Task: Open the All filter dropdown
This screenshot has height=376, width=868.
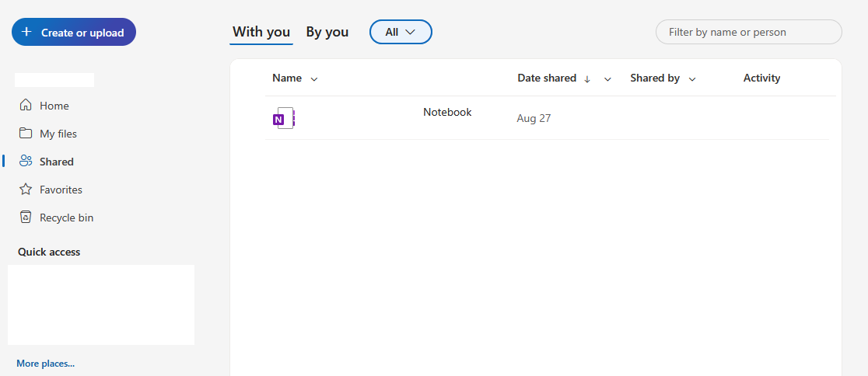Action: pyautogui.click(x=401, y=32)
